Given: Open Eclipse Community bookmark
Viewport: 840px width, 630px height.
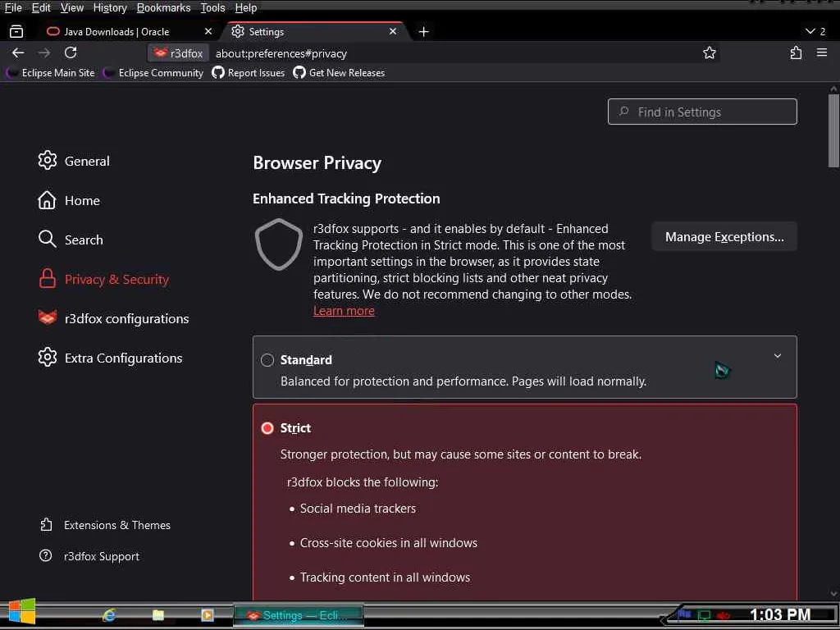Looking at the screenshot, I should click(153, 73).
